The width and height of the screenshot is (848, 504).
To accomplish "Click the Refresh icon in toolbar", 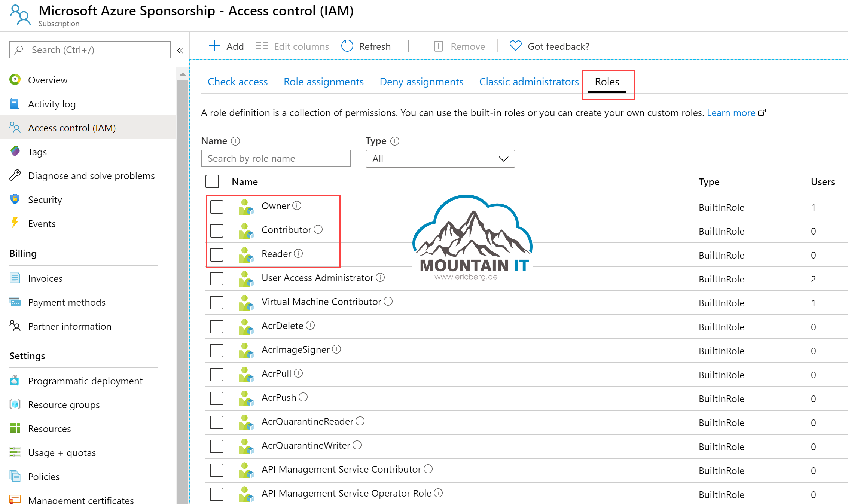I will 347,46.
